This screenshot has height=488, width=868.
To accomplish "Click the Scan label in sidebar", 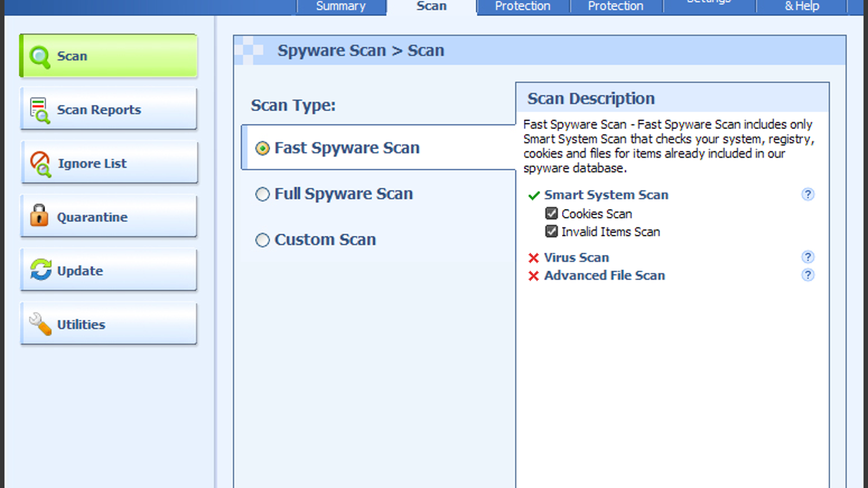I will point(72,56).
